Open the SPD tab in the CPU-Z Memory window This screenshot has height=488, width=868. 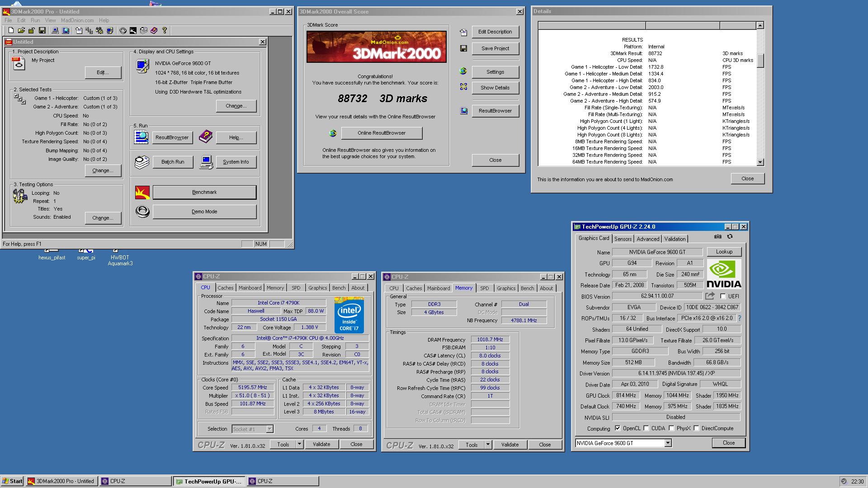pos(484,288)
